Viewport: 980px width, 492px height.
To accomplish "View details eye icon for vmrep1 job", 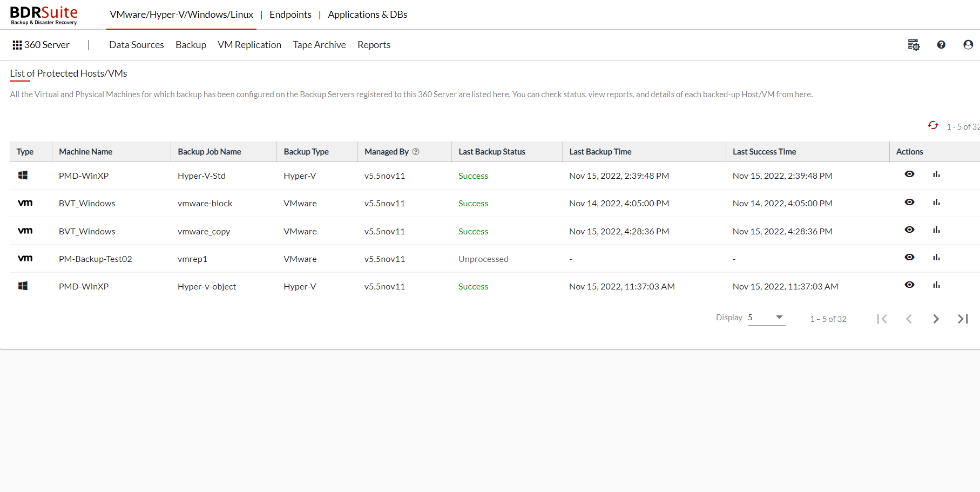I will point(909,257).
